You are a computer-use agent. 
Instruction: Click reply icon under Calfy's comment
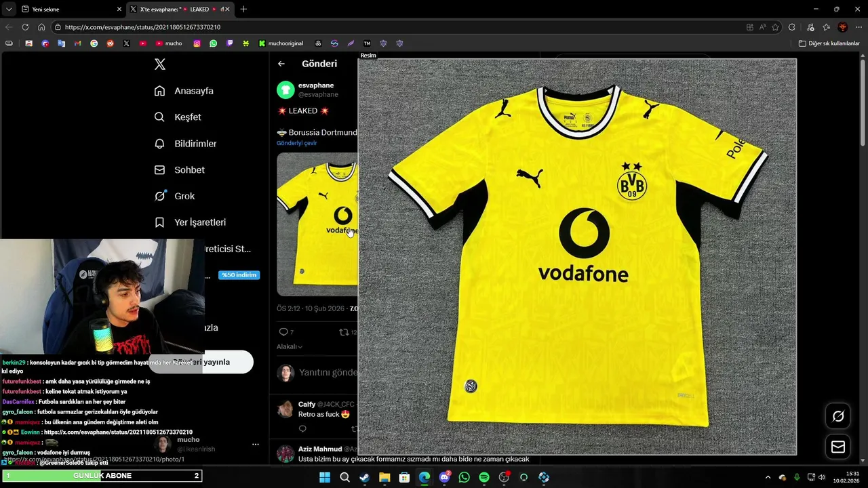point(302,428)
